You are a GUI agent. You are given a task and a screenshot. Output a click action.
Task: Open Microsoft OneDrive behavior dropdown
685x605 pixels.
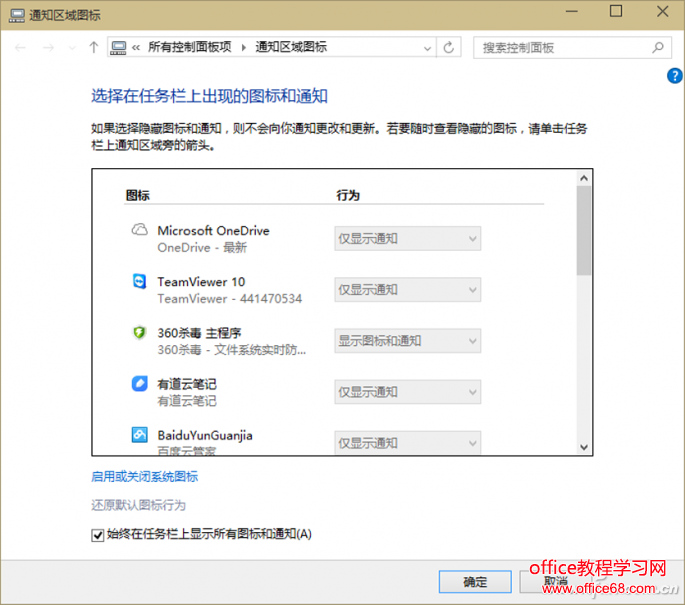408,239
